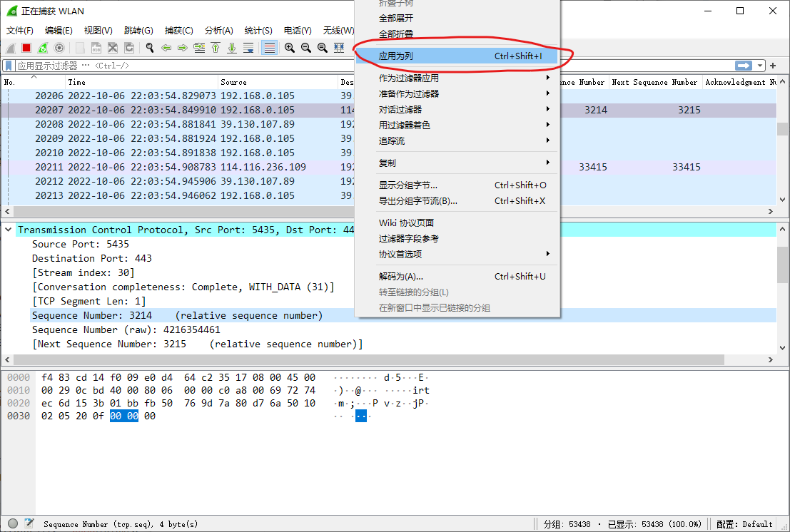Go to the previous packet arrow

[166, 48]
